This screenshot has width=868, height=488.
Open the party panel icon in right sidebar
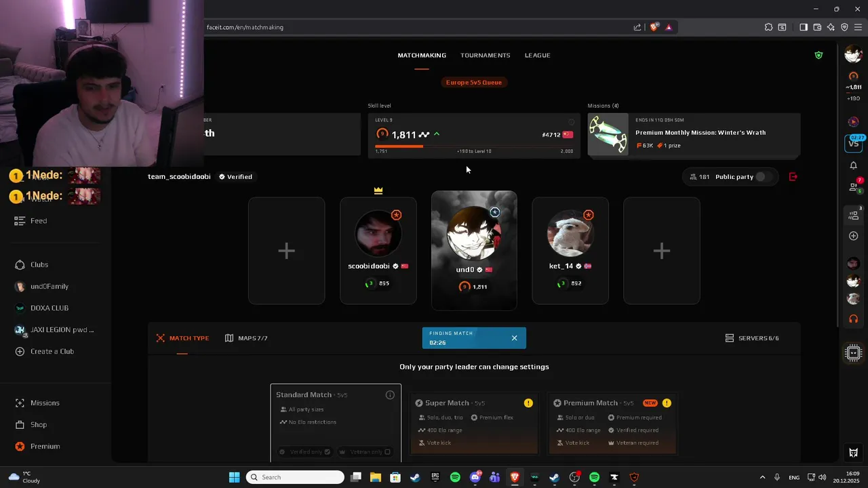click(854, 215)
